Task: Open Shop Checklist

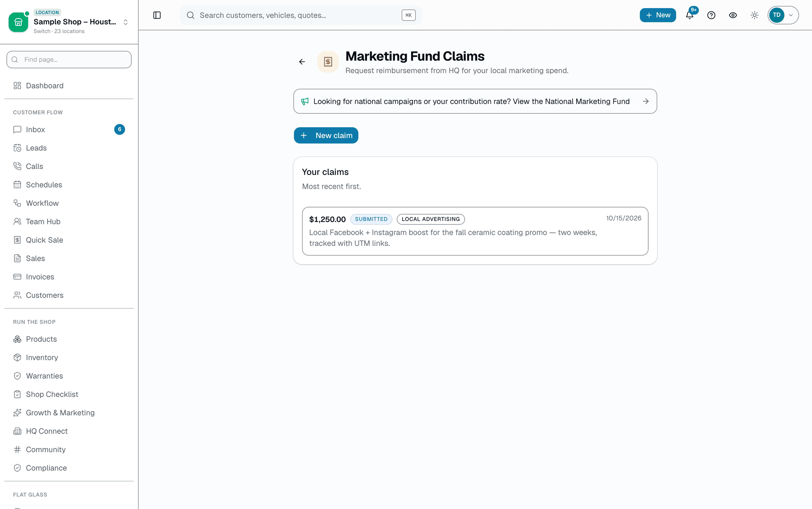Action: pyautogui.click(x=69, y=394)
